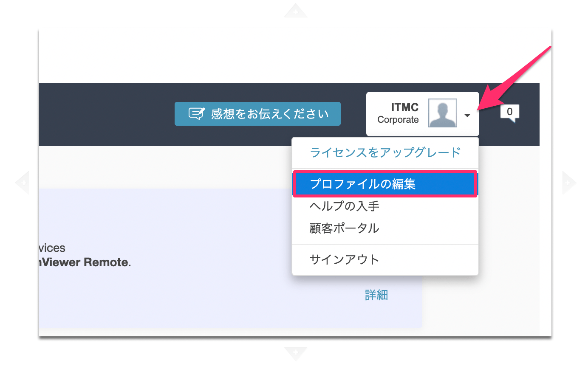Click サインアウト to sign out
This screenshot has width=588, height=372.
click(x=385, y=259)
